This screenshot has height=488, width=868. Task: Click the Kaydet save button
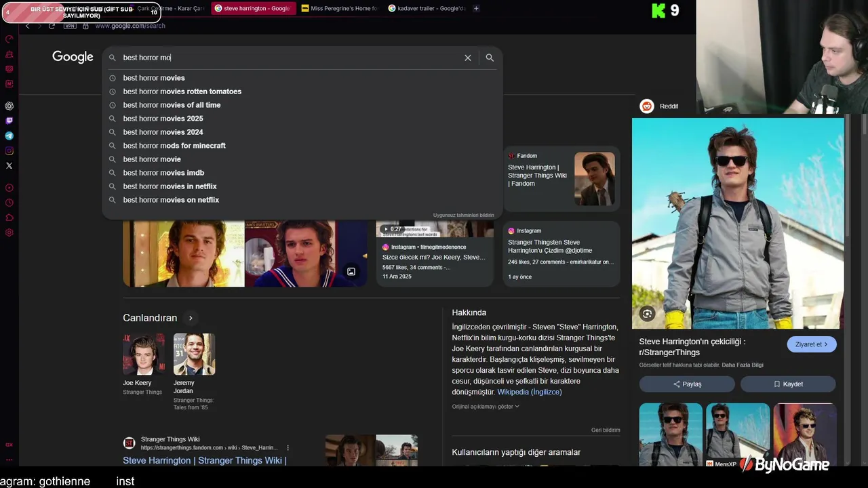[788, 384]
